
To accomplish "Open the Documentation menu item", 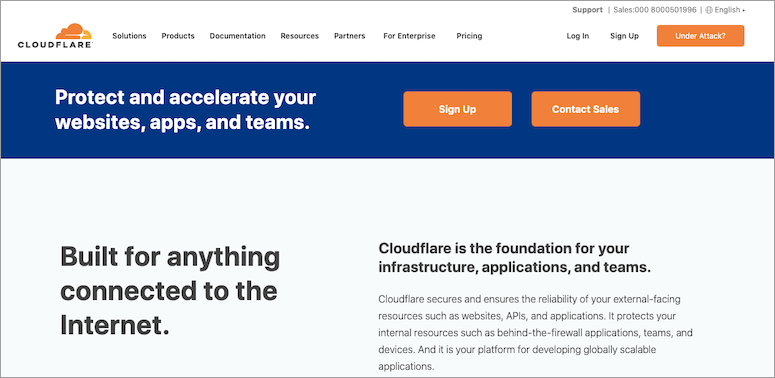I will (x=237, y=36).
